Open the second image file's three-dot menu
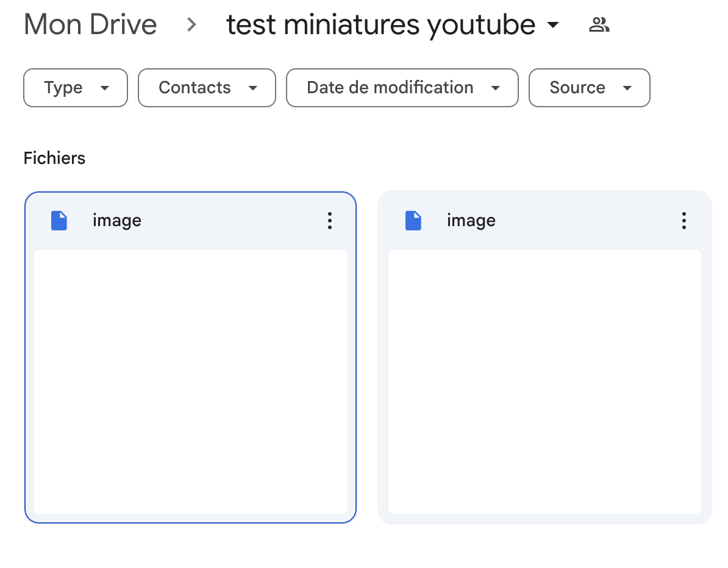This screenshot has height=568, width=728. pos(684,221)
